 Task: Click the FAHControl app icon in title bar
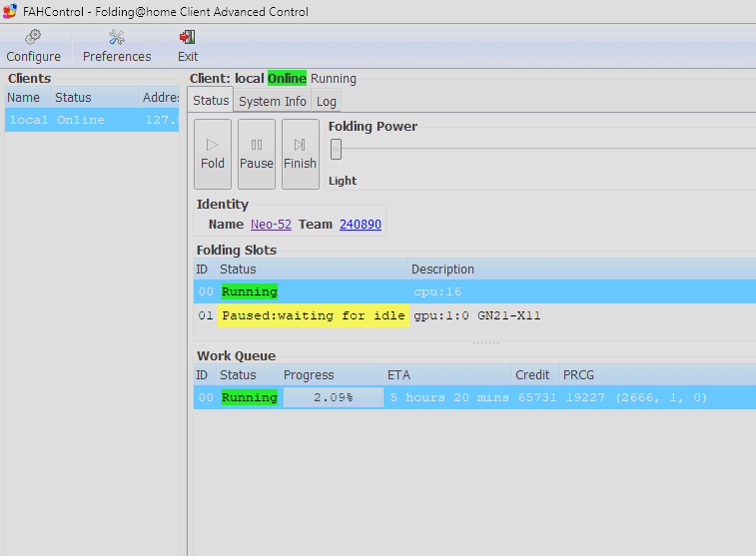[x=10, y=11]
